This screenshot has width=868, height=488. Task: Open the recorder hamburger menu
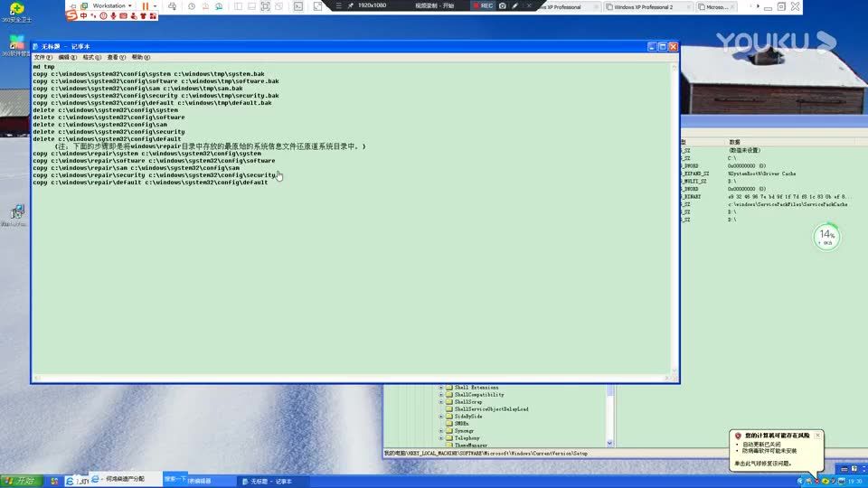(x=339, y=5)
